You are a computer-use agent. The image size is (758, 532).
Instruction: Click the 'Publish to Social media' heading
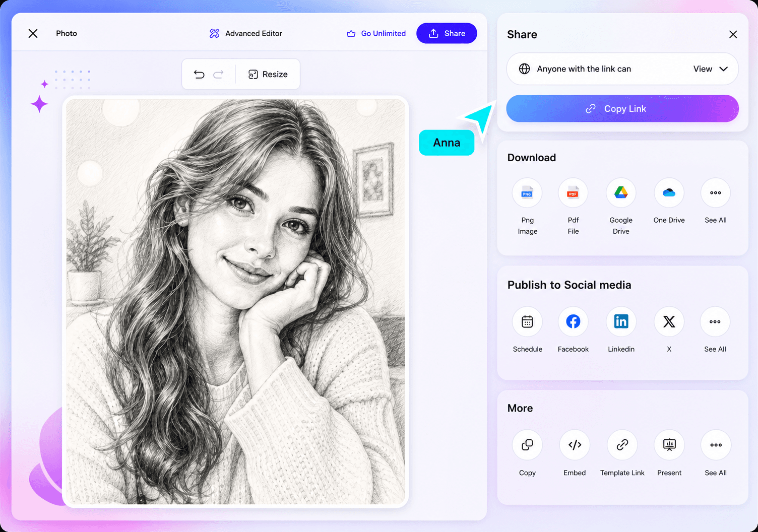click(569, 285)
